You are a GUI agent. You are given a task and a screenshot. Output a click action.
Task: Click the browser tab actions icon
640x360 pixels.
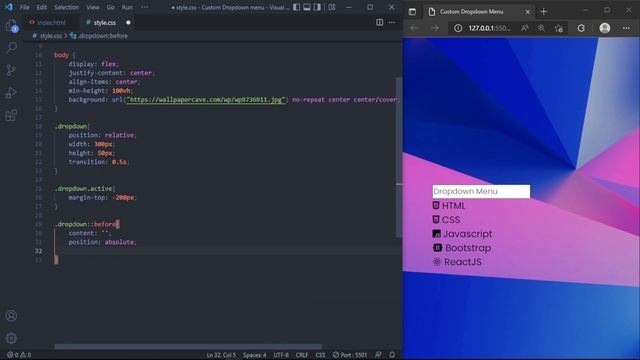point(412,12)
